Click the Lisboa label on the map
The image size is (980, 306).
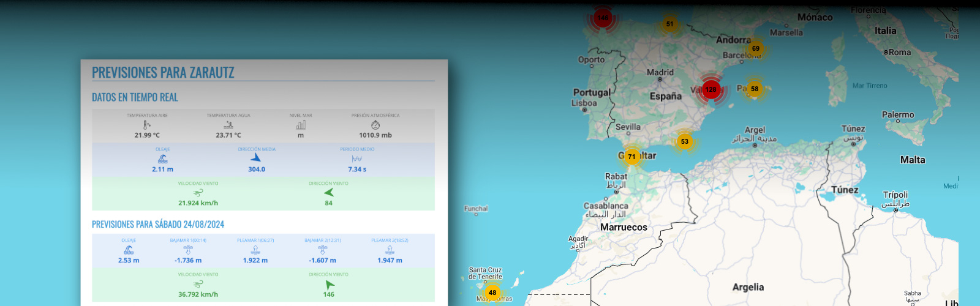[584, 103]
